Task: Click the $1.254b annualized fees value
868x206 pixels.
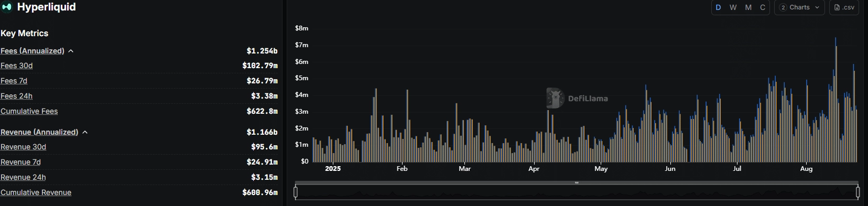Action: [x=262, y=51]
